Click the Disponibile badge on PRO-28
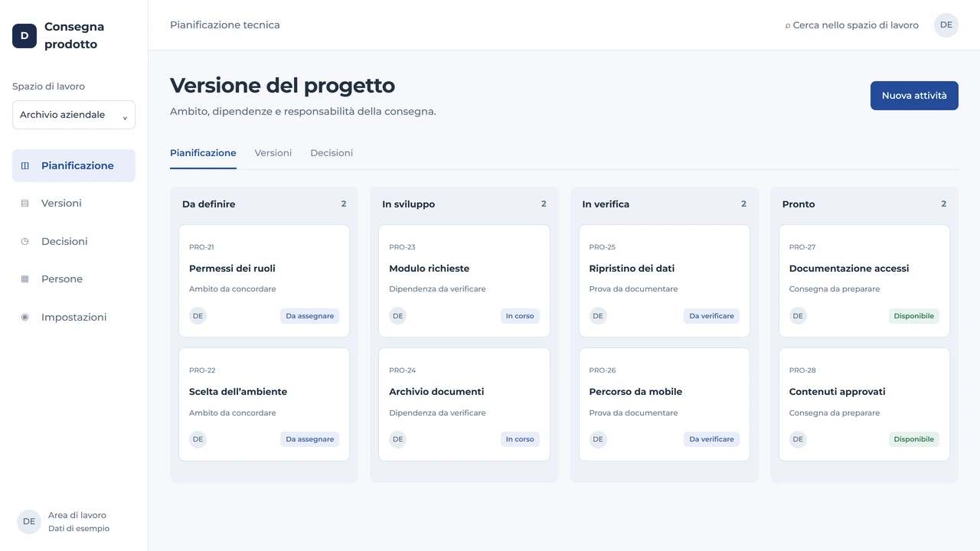This screenshot has width=980, height=551. click(914, 439)
